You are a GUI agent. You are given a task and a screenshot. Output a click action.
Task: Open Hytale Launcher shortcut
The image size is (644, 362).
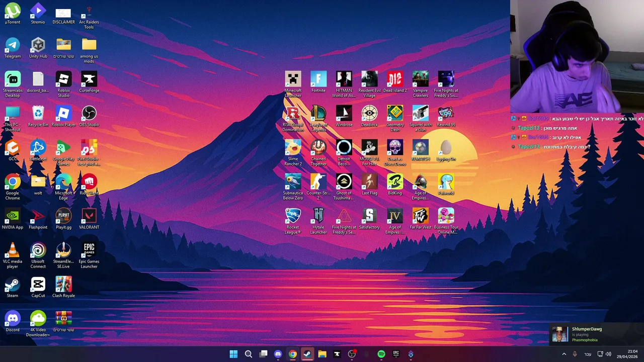[x=318, y=222]
